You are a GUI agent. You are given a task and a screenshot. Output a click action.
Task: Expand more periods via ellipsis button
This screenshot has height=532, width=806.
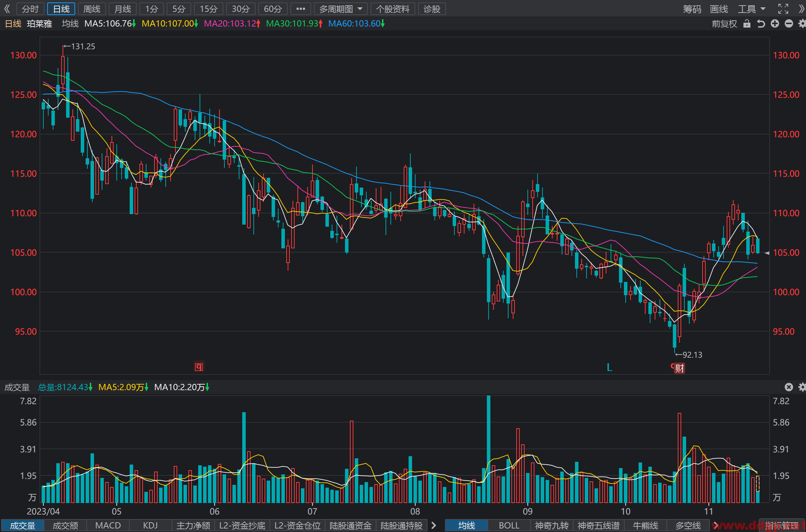coord(301,9)
